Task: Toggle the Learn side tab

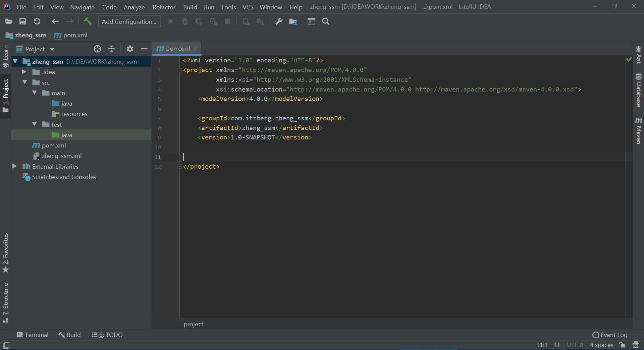Action: pyautogui.click(x=6, y=56)
